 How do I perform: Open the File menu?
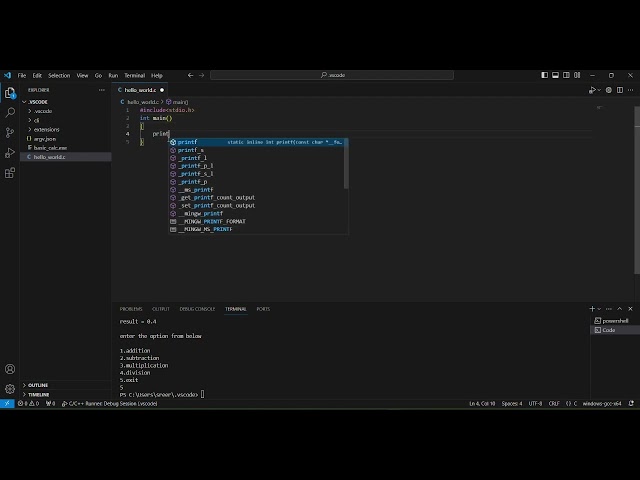[x=22, y=76]
